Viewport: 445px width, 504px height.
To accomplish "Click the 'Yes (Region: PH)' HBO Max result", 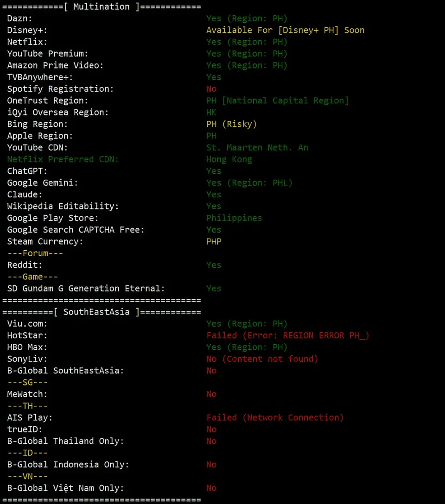I will (x=247, y=347).
